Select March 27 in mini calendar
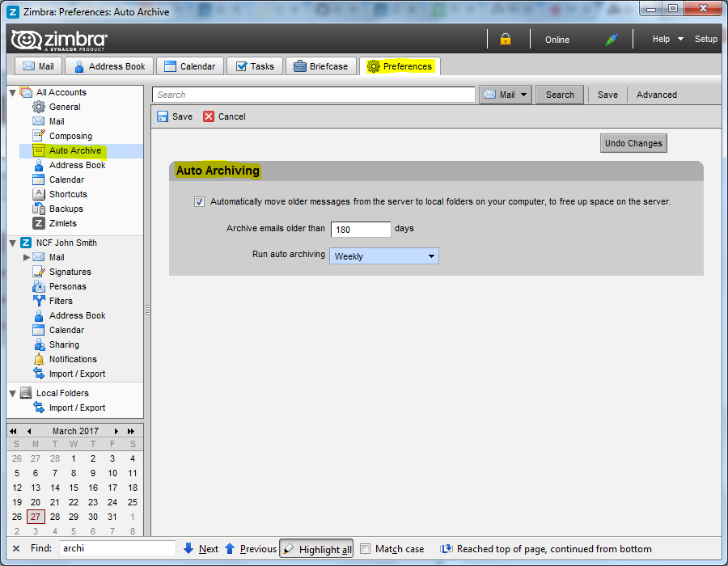 point(36,517)
